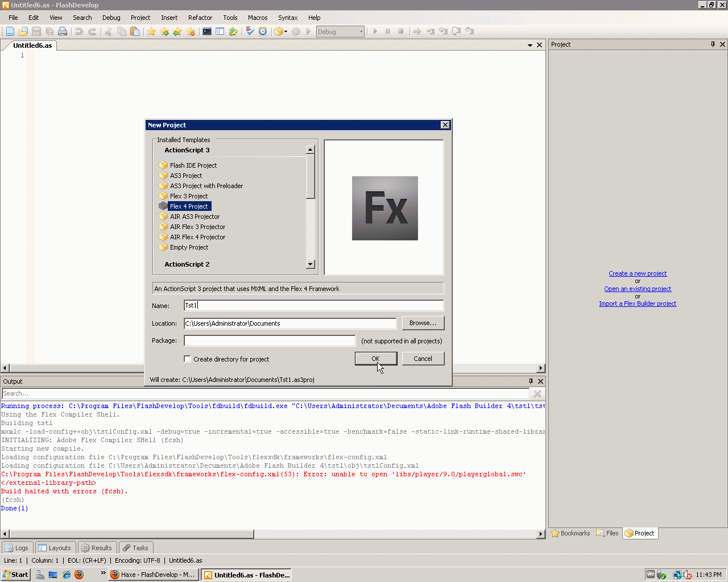Open the build project dropdown arrow

click(x=286, y=32)
